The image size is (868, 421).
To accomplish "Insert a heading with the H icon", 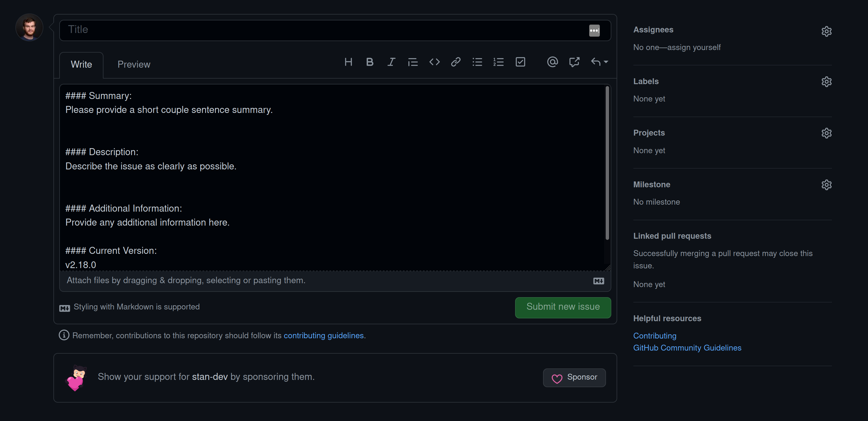I will point(348,62).
